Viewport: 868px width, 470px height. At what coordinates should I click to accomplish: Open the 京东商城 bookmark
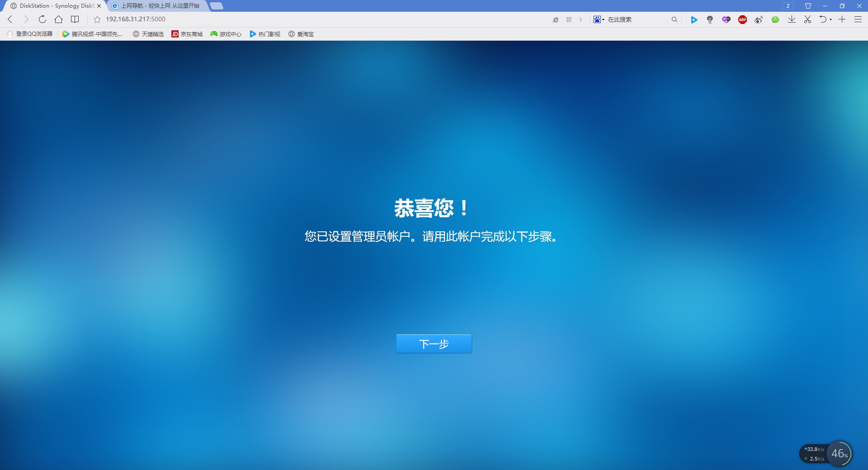pos(187,34)
